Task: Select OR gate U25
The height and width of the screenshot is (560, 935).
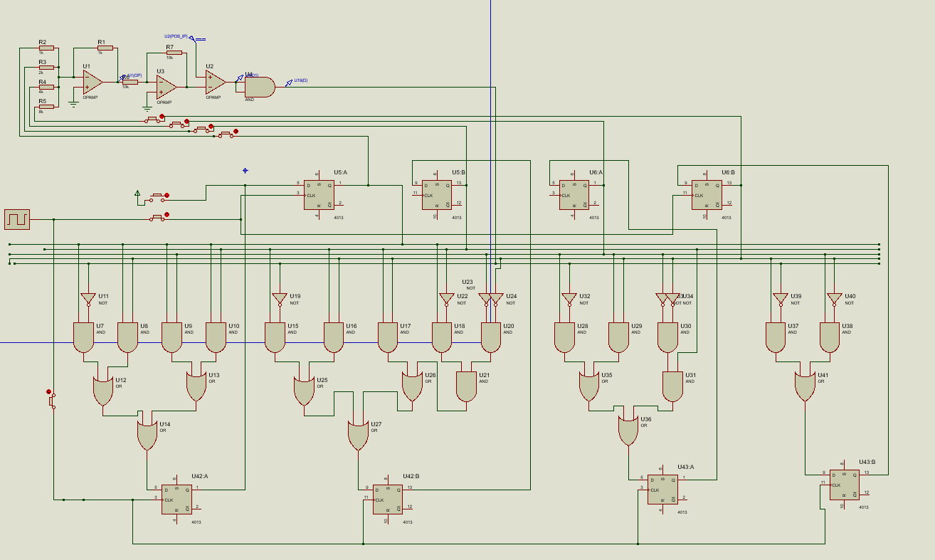Action: [x=304, y=391]
